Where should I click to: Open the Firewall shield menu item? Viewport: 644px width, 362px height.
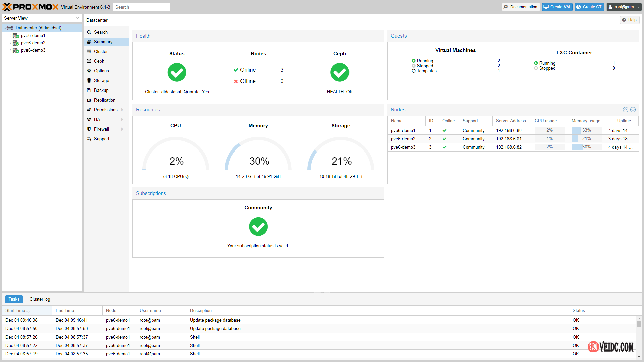(x=89, y=129)
